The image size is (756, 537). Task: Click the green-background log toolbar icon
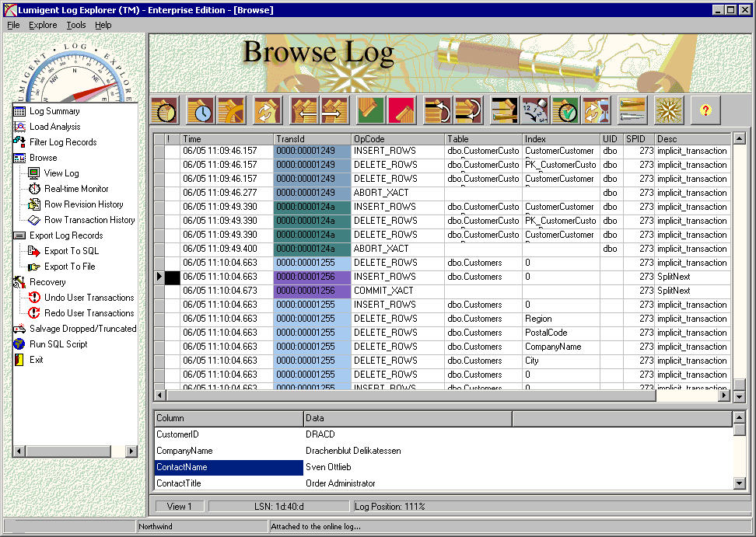(x=370, y=110)
